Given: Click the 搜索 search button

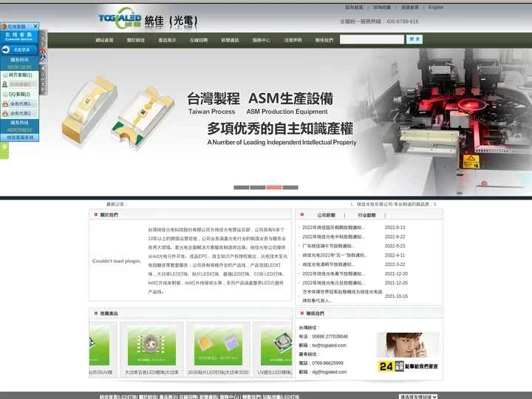Looking at the screenshot, I should [x=415, y=39].
